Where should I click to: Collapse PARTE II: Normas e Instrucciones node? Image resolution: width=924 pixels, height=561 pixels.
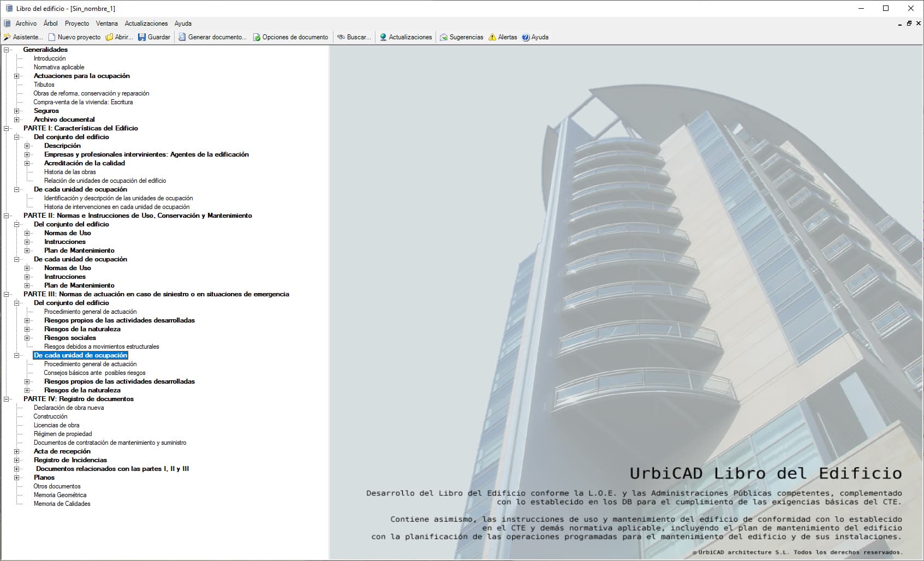tap(7, 216)
